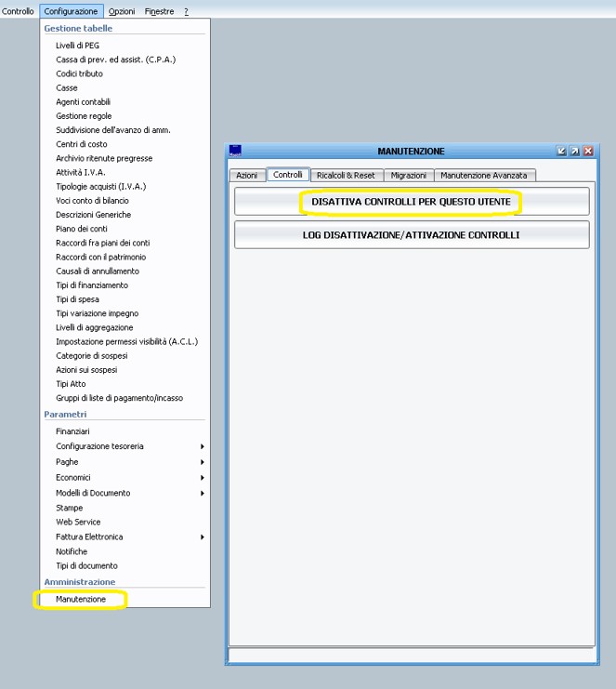
Task: Switch to the Controlli tab
Action: tap(288, 175)
